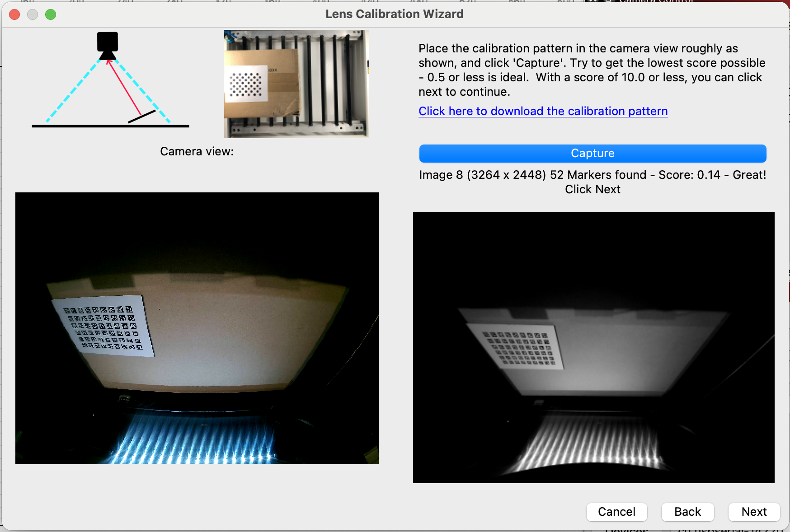This screenshot has width=790, height=532.
Task: Click the camera angle diagram illustration
Action: [110, 80]
